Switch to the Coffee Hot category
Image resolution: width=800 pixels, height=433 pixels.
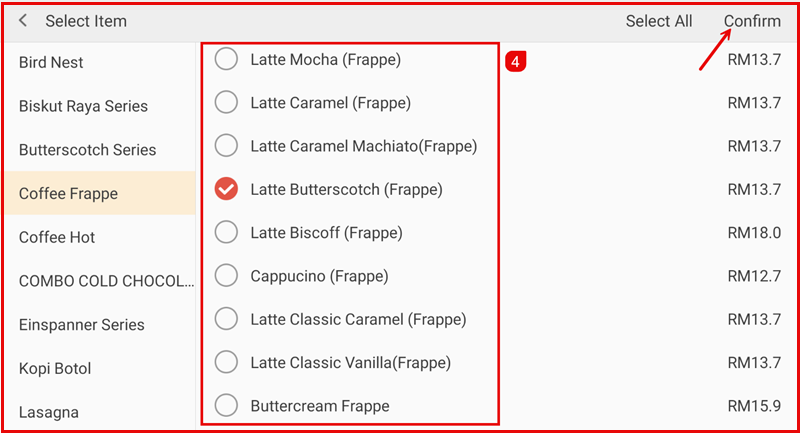(x=58, y=237)
